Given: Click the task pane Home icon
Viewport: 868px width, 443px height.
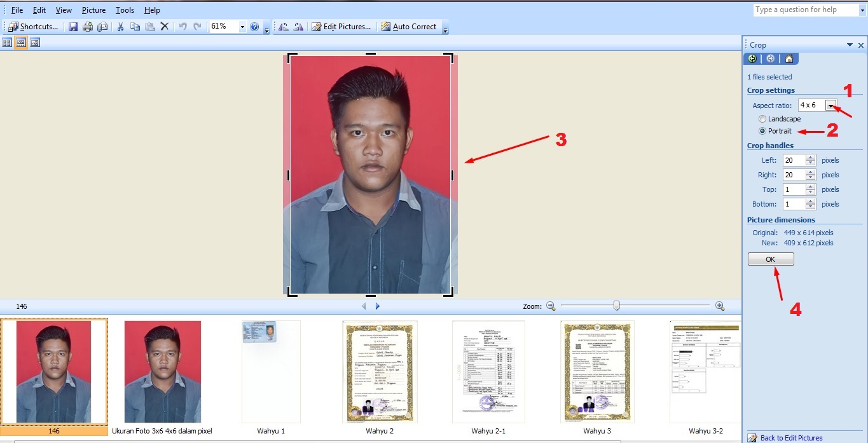Looking at the screenshot, I should (789, 58).
